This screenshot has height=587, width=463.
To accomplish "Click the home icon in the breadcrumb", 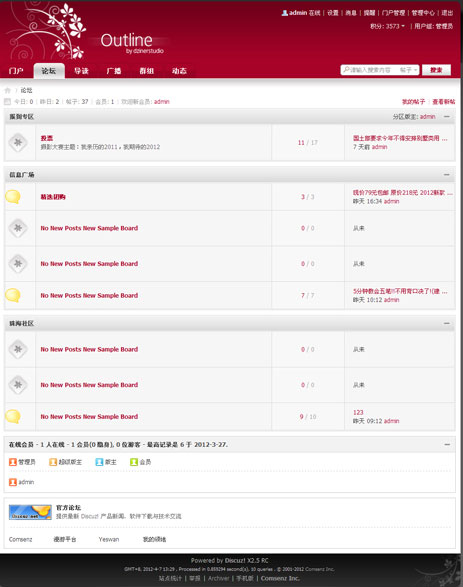I will coord(7,90).
